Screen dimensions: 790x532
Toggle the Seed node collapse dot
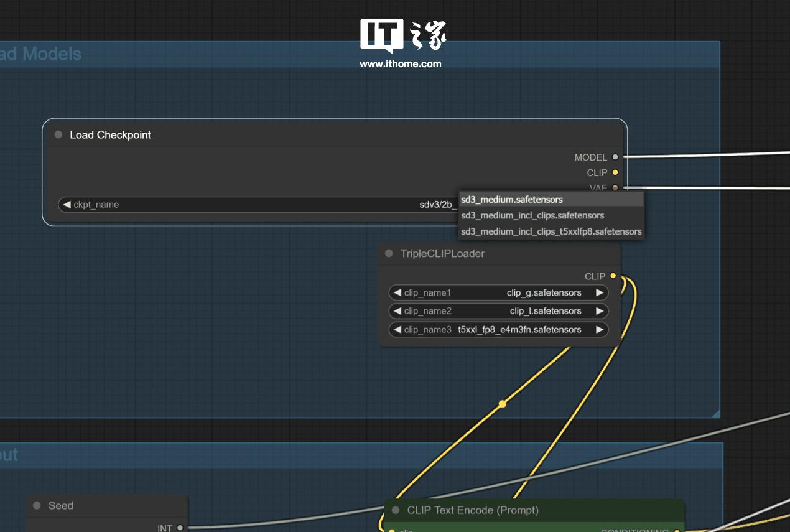(x=37, y=506)
